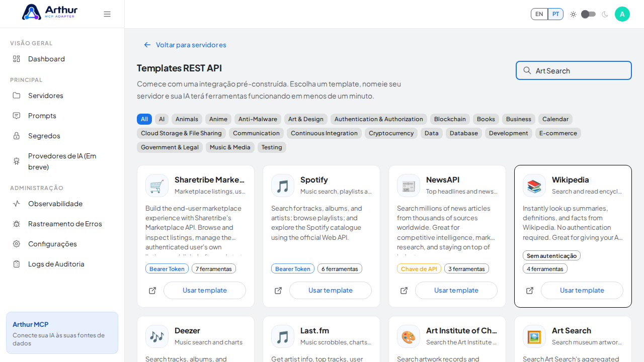Filter templates by Art & Design
The height and width of the screenshot is (362, 644).
click(x=306, y=119)
